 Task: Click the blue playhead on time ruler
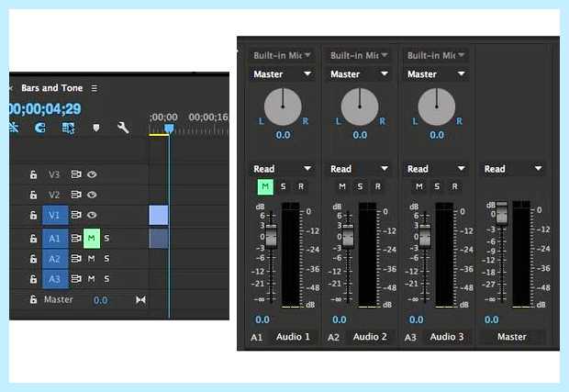pos(169,129)
